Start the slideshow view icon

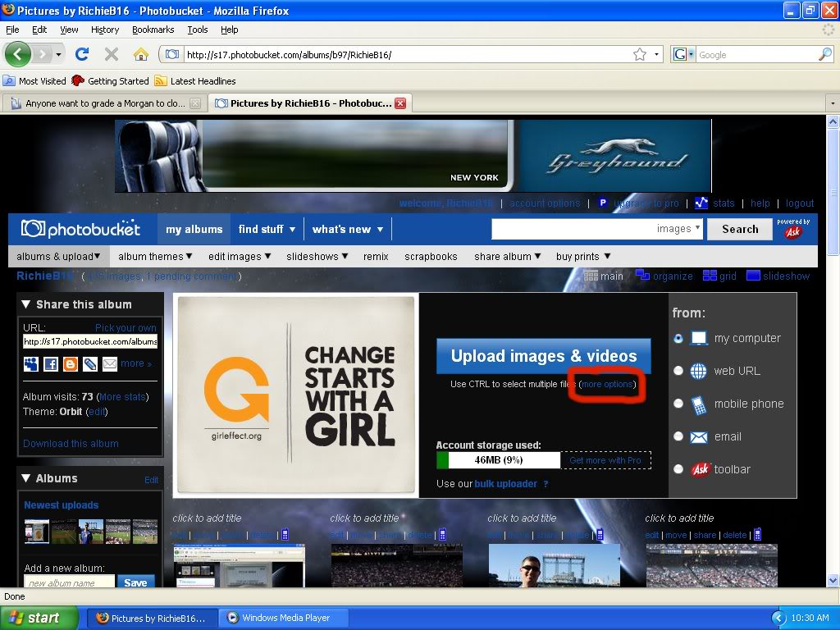tap(753, 276)
